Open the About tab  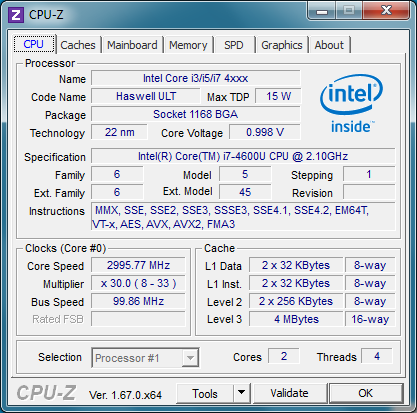pyautogui.click(x=329, y=45)
